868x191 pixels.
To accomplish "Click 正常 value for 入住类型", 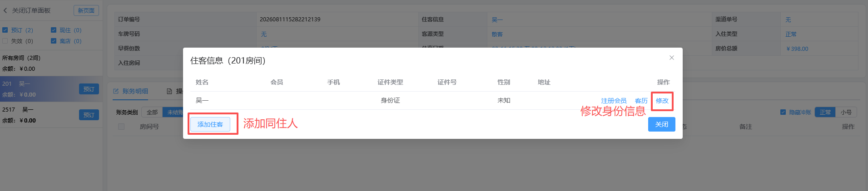I will pos(791,34).
